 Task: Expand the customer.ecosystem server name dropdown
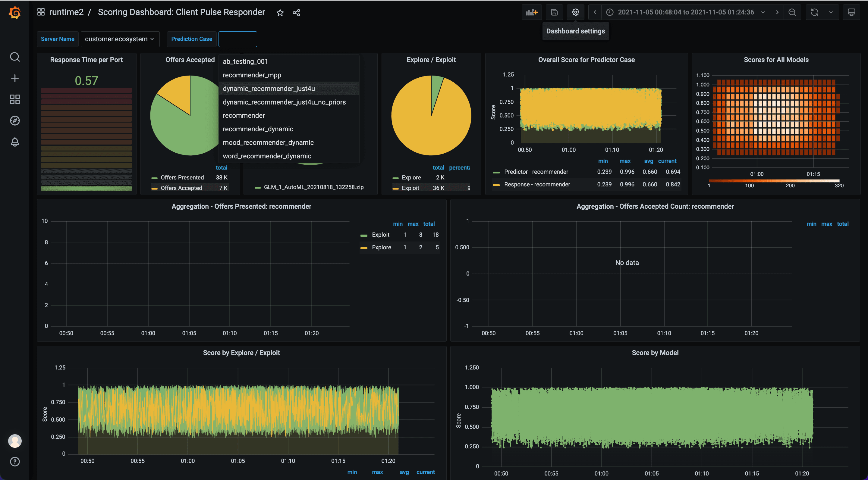[x=118, y=39]
